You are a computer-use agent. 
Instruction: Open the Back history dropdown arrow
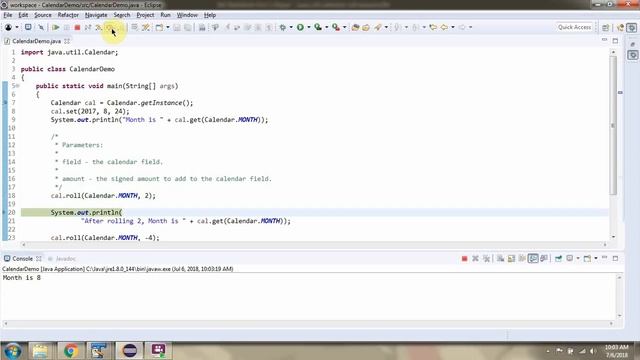(453, 27)
